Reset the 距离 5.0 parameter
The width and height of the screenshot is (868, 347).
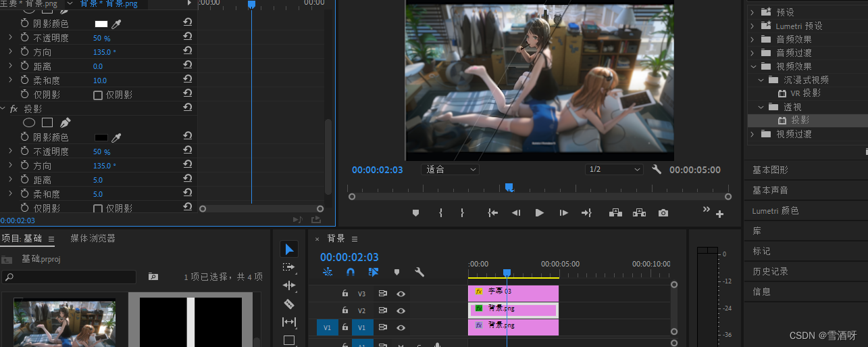coord(188,180)
